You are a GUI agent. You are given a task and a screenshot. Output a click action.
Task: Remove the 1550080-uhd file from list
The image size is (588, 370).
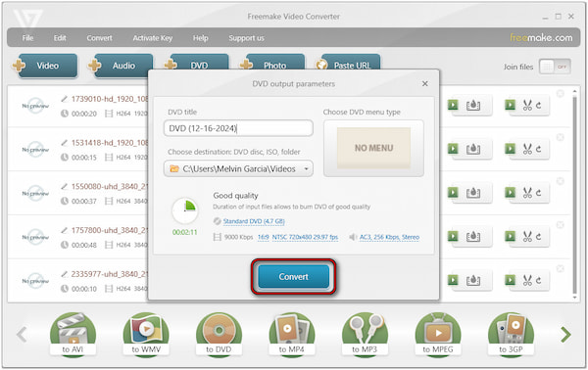pyautogui.click(x=561, y=181)
